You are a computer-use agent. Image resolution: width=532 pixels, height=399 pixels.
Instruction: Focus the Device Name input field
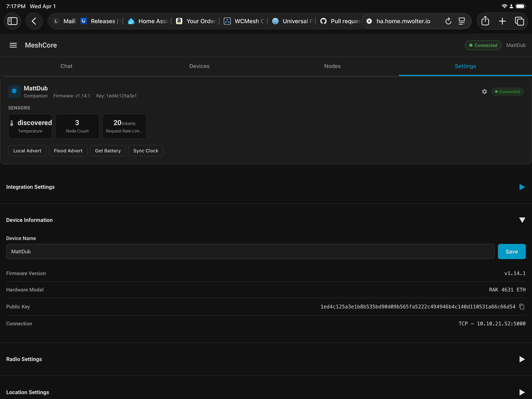[250, 252]
